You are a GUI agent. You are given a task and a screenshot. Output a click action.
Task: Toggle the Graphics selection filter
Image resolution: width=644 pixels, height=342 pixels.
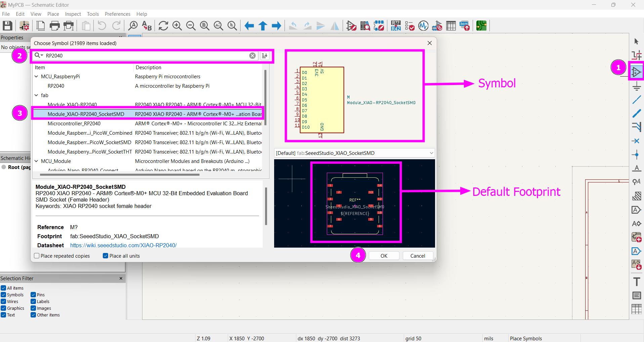pyautogui.click(x=3, y=308)
